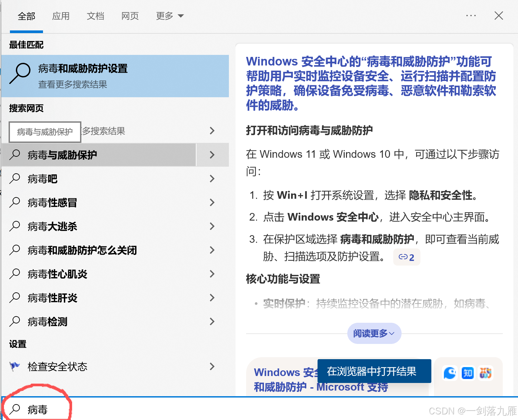This screenshot has width=518, height=420.
Task: Click the large search icon in best match
Action: (x=20, y=74)
